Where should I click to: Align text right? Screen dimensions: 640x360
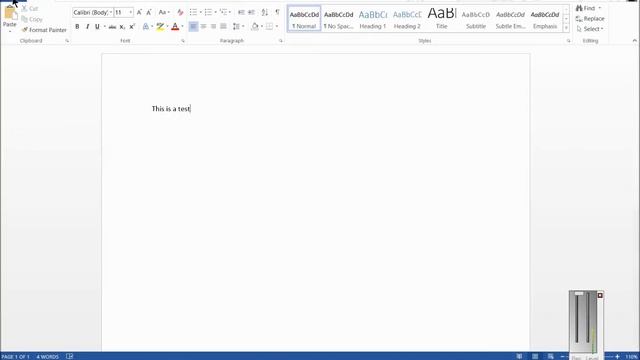213,27
